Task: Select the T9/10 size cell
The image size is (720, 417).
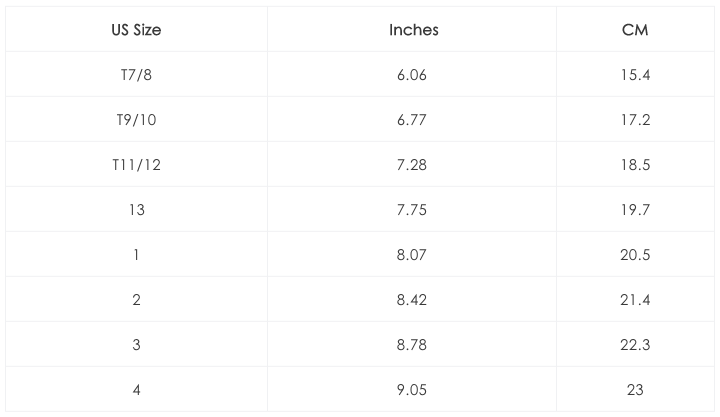Action: [x=136, y=120]
